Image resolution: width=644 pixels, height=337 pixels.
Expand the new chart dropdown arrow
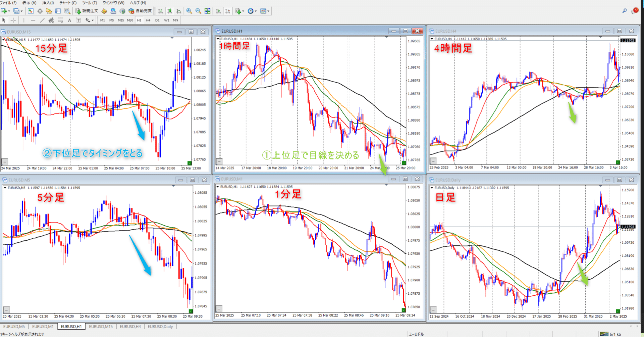point(9,11)
